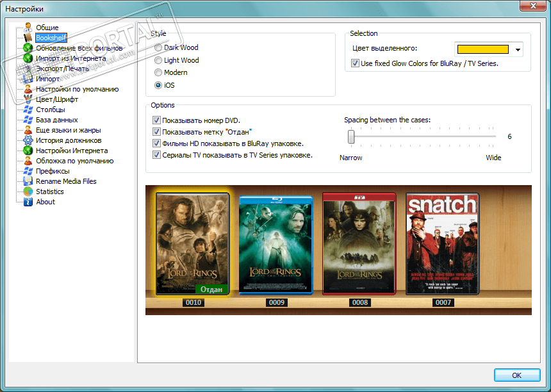Toggle Сериалы TV в TV Series упаковке checkbox
The width and height of the screenshot is (551, 392).
point(157,155)
